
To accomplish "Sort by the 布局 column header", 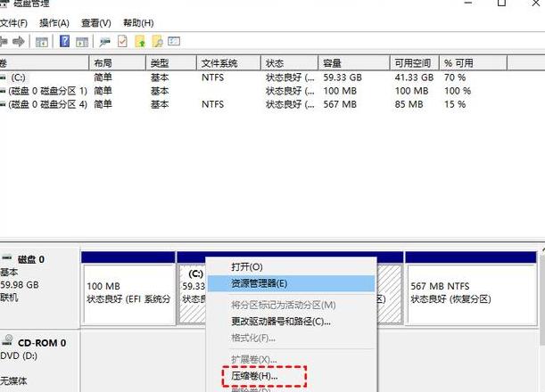I will (x=118, y=63).
